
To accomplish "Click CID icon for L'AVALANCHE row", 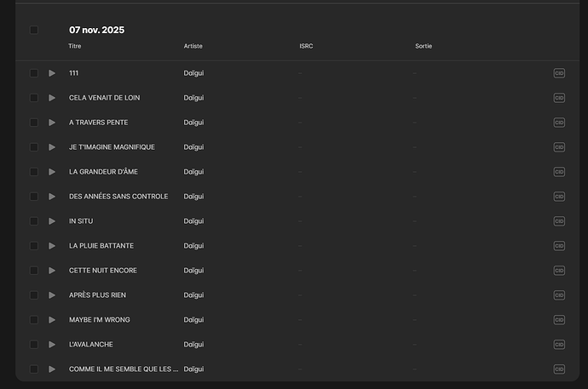I will click(559, 345).
